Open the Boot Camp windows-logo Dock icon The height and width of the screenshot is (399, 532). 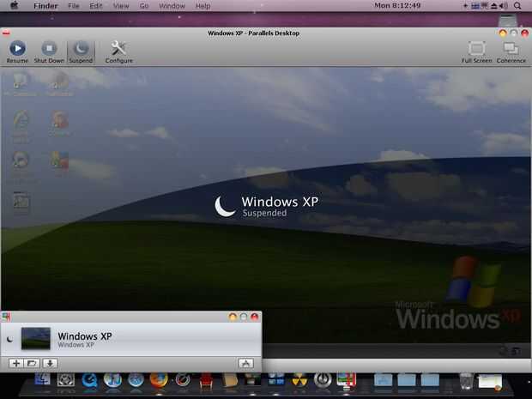point(275,379)
